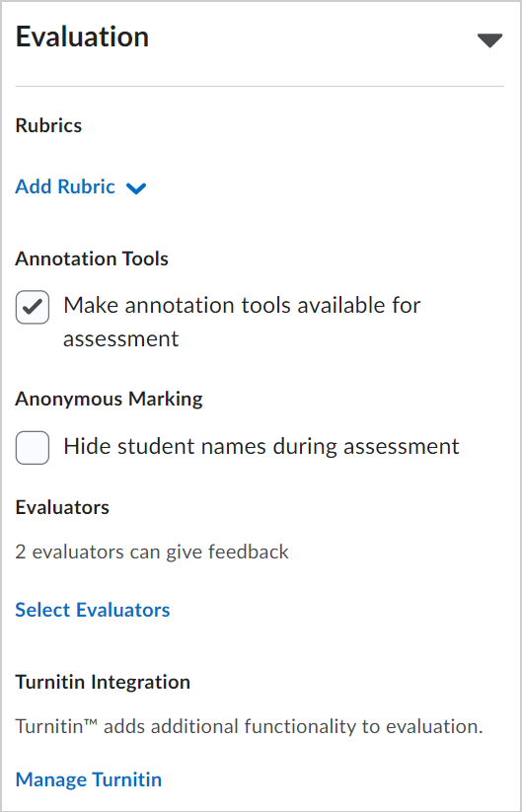The width and height of the screenshot is (522, 812).
Task: Enable the Hide student names checkbox
Action: pos(33,447)
